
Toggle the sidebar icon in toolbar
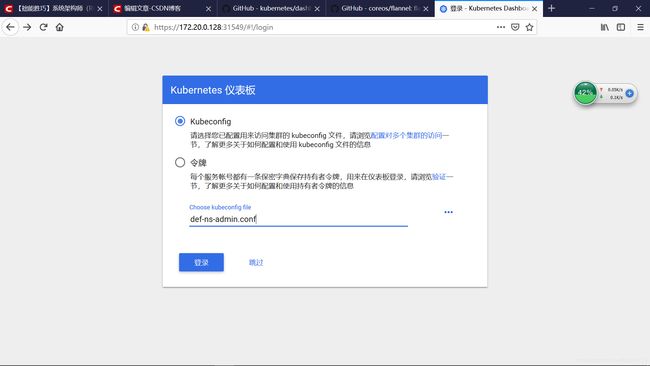click(x=621, y=27)
